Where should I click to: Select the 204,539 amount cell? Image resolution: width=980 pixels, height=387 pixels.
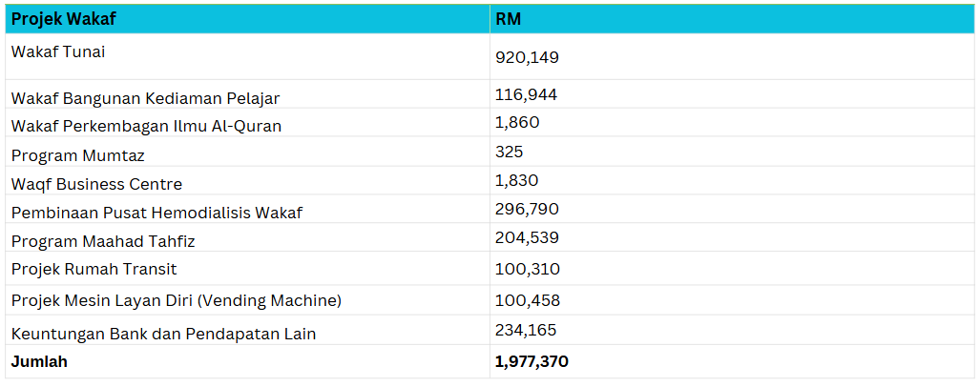(x=527, y=237)
